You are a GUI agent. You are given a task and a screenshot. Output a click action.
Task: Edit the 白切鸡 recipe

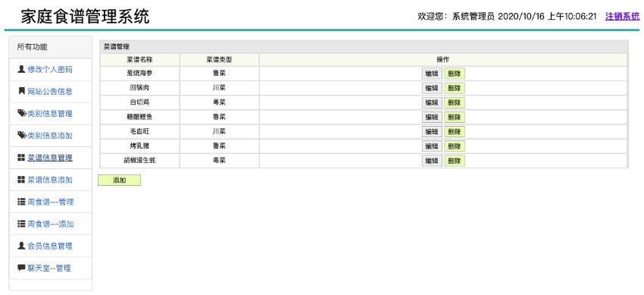(x=432, y=102)
